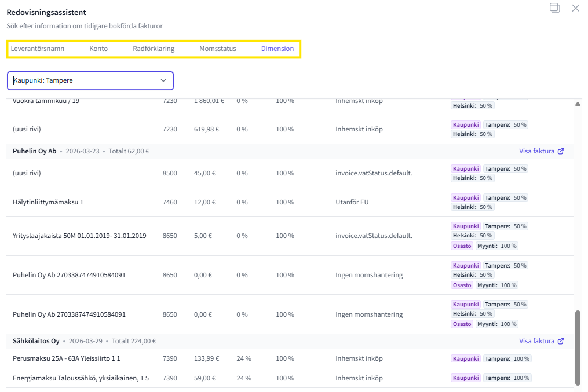The width and height of the screenshot is (588, 392).
Task: Open external link icon for Sähkölaitos Oy invoice
Action: click(561, 342)
